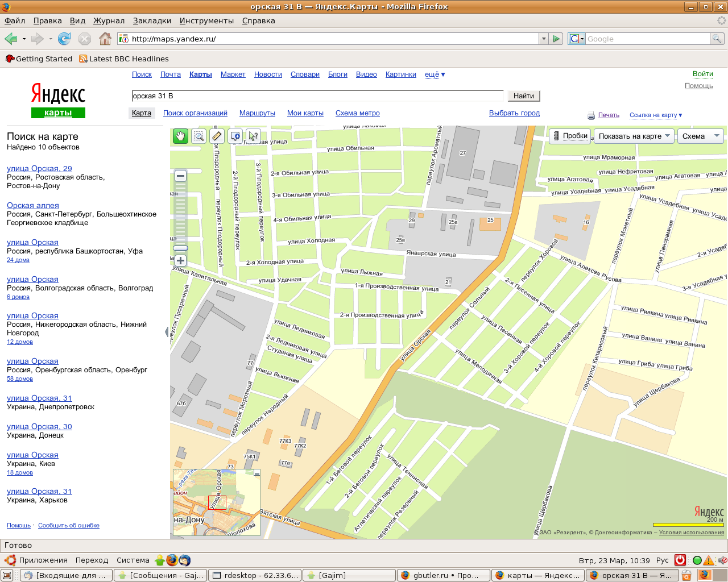Click the map zoom slider handle

[180, 248]
